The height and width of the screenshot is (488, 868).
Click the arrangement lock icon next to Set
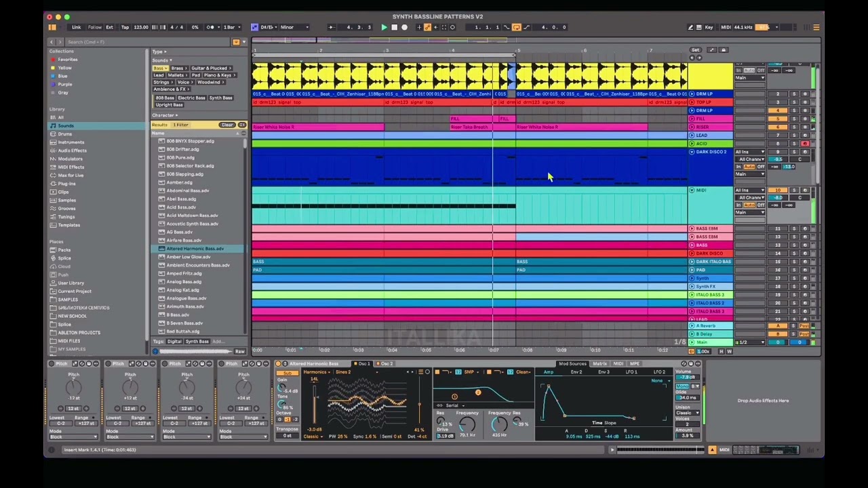724,50
